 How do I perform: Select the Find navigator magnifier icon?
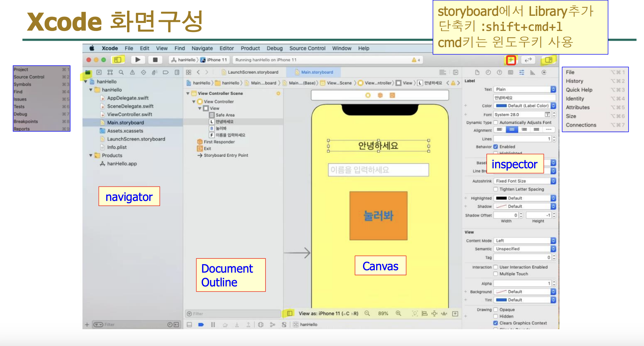(x=121, y=72)
